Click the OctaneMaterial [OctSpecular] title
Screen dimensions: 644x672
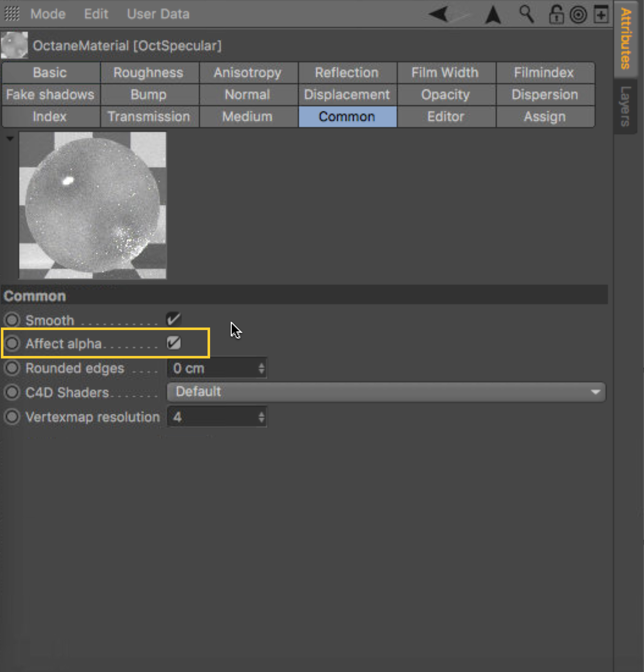point(127,46)
